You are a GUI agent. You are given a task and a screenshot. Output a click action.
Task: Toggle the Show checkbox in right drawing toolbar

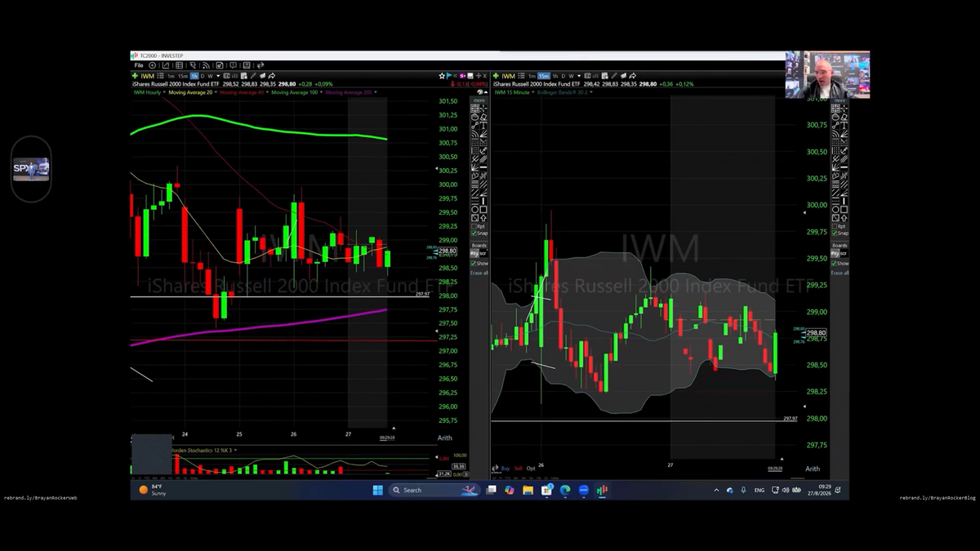835,264
